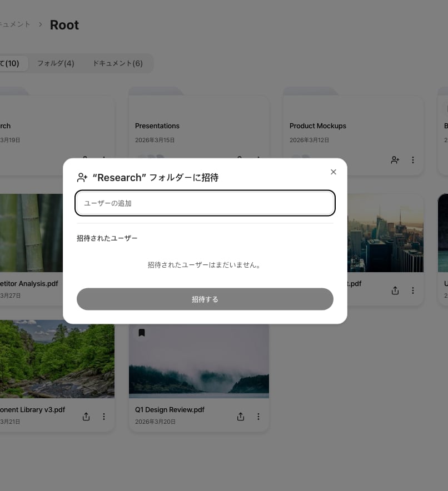Share the Q1 Design Review.pdf file
448x491 pixels.
point(241,417)
